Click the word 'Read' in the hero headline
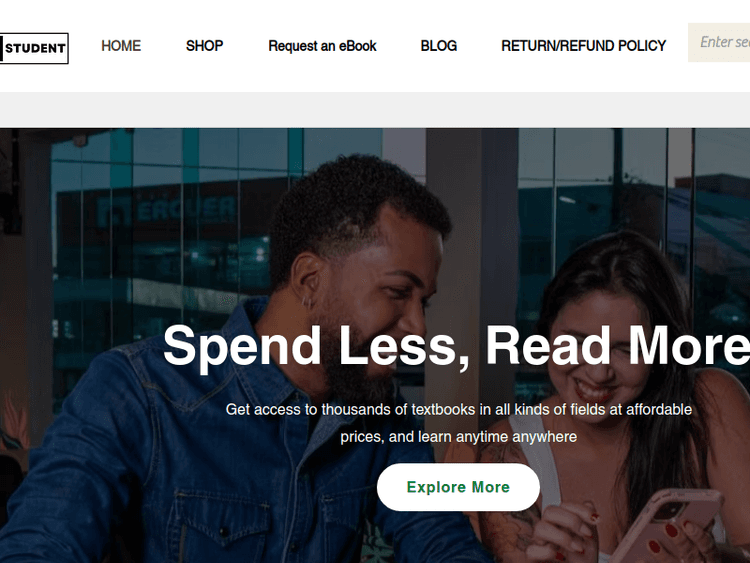The height and width of the screenshot is (563, 750). click(548, 345)
